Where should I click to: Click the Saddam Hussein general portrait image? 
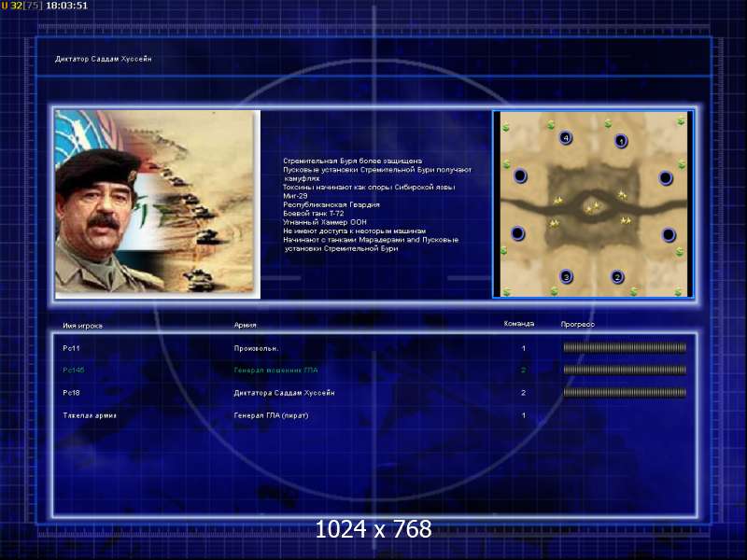tap(158, 204)
